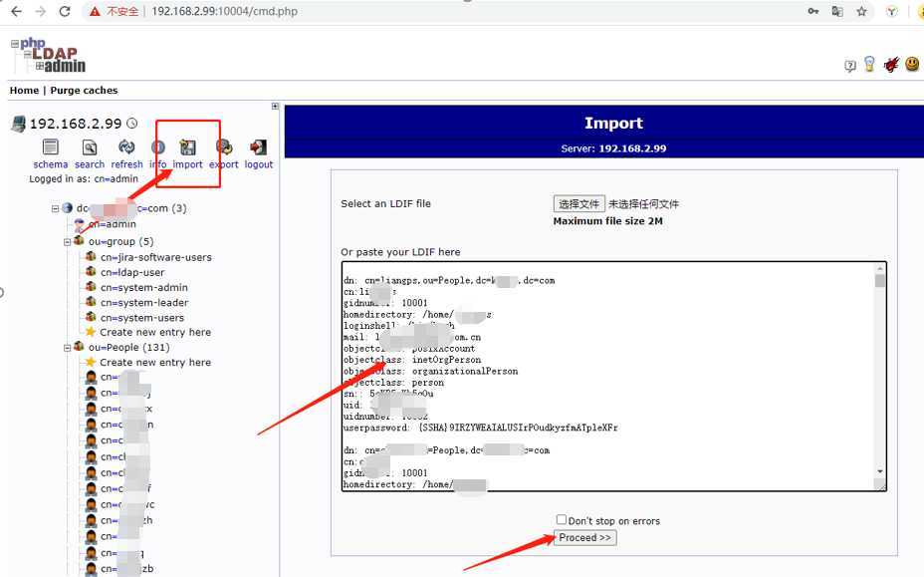Open the search icon in server toolbar
Image resolution: width=924 pixels, height=577 pixels.
89,146
